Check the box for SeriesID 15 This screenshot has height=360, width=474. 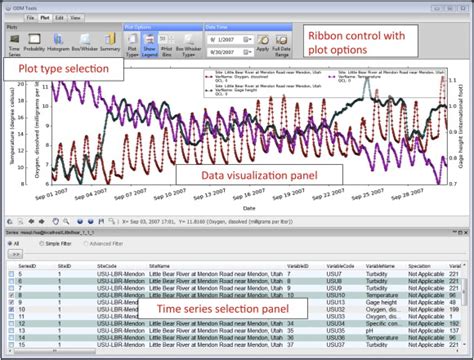(11, 345)
